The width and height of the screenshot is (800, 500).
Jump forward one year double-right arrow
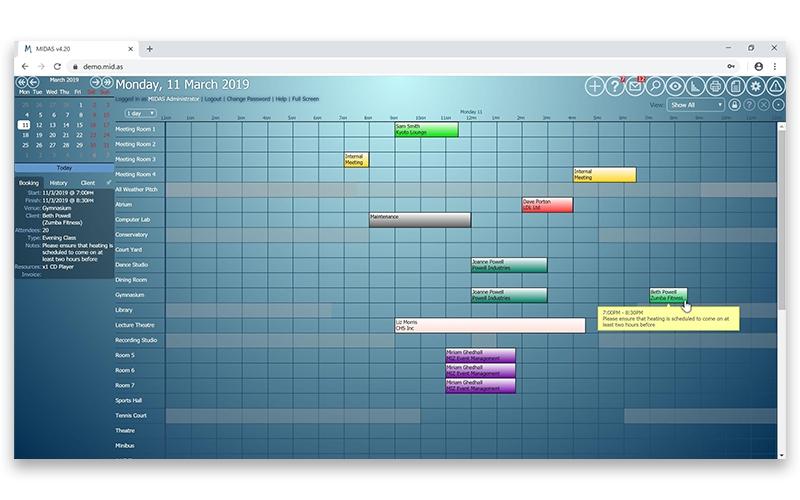point(108,82)
